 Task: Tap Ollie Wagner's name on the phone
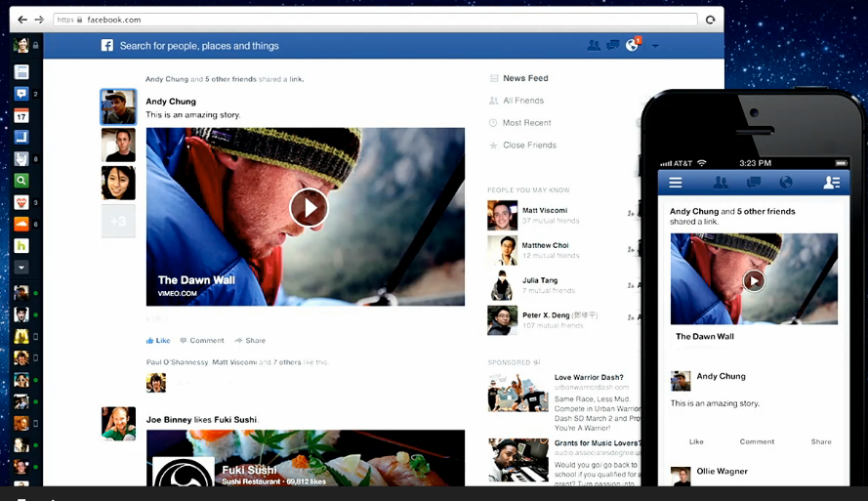coord(722,471)
